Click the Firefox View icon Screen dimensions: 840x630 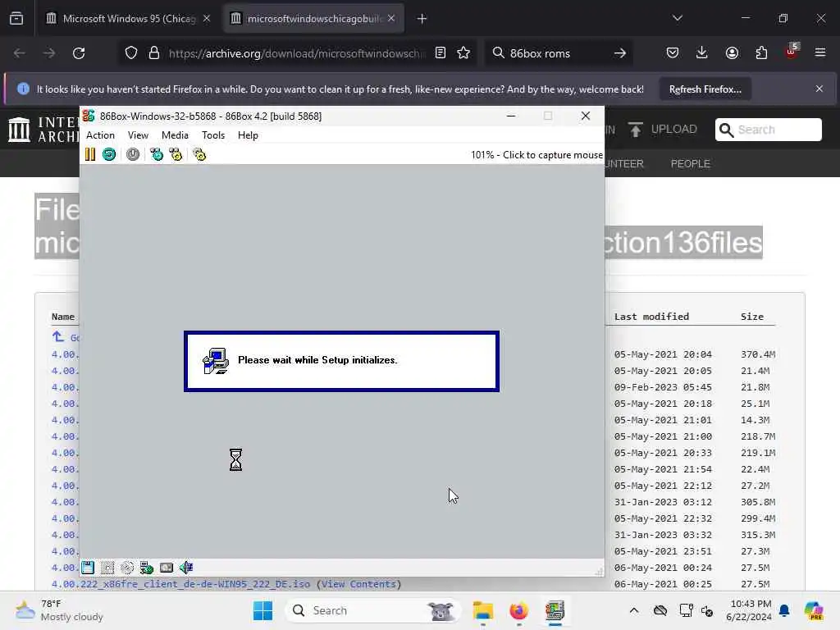[16, 19]
